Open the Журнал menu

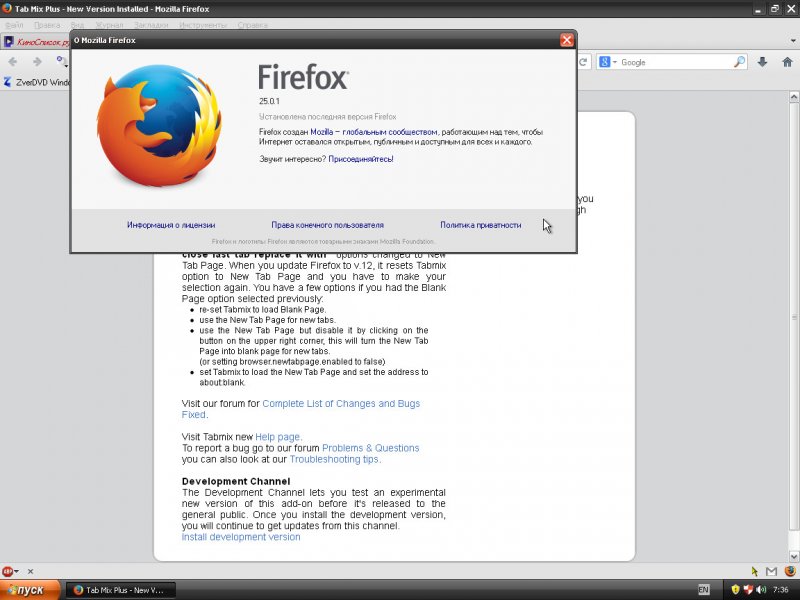pyautogui.click(x=109, y=24)
